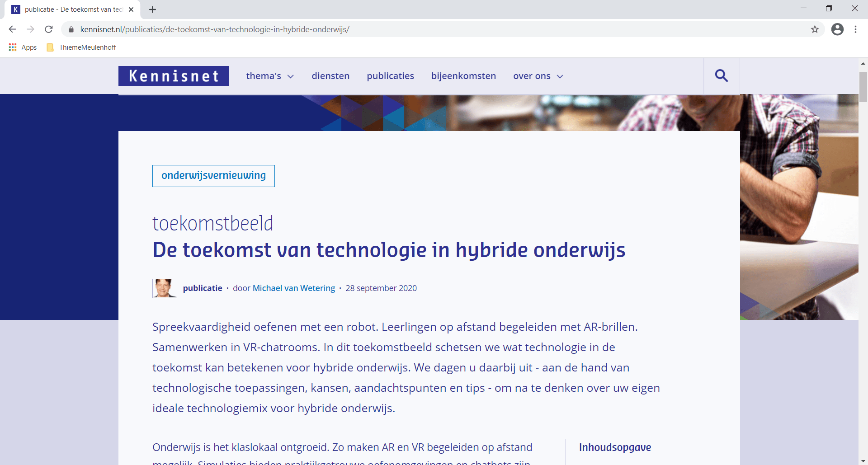Navigate to bijeenkomsten

click(463, 76)
